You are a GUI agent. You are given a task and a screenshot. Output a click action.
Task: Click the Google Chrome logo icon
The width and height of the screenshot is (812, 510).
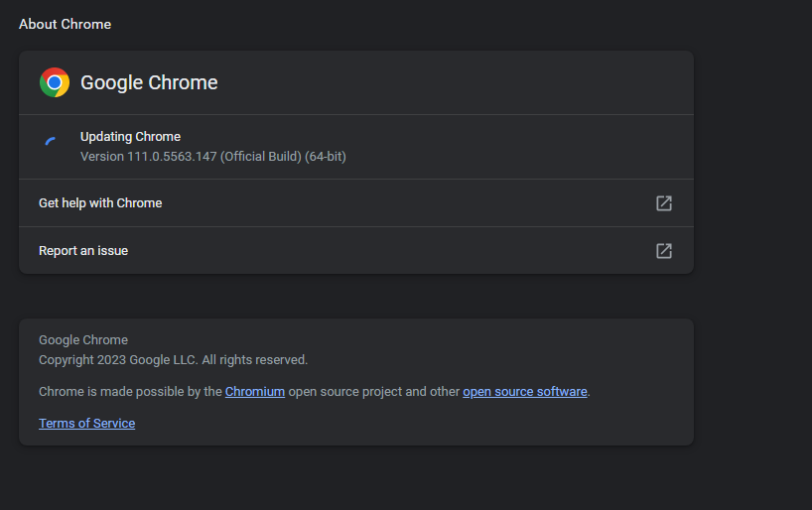coord(55,82)
